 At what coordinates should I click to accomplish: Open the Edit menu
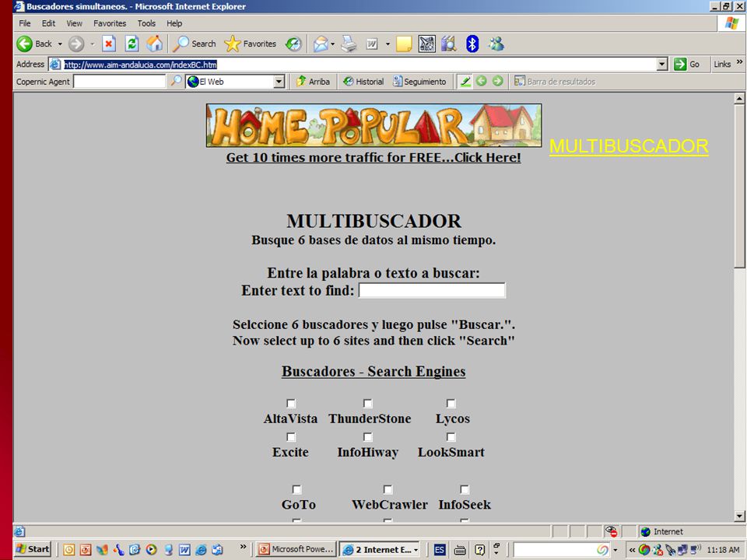pos(48,23)
